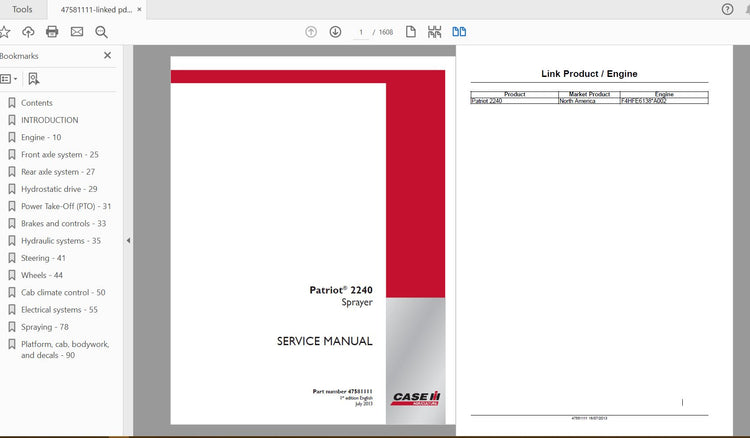
Task: Go to Wheels - 44 bookmark
Action: click(x=42, y=275)
